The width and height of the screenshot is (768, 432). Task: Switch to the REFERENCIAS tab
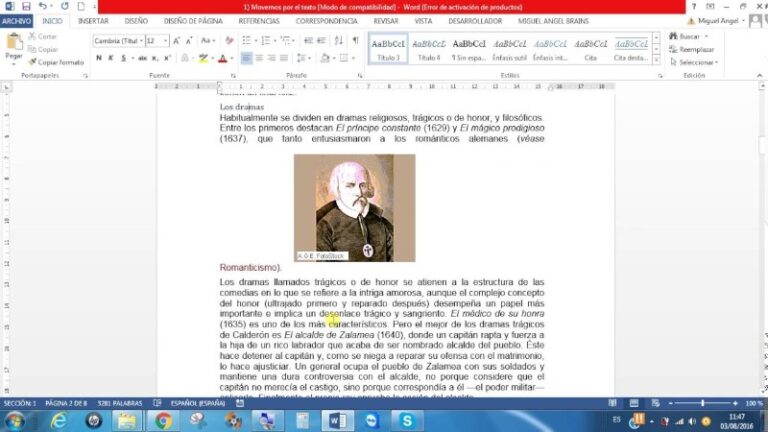[x=259, y=21]
